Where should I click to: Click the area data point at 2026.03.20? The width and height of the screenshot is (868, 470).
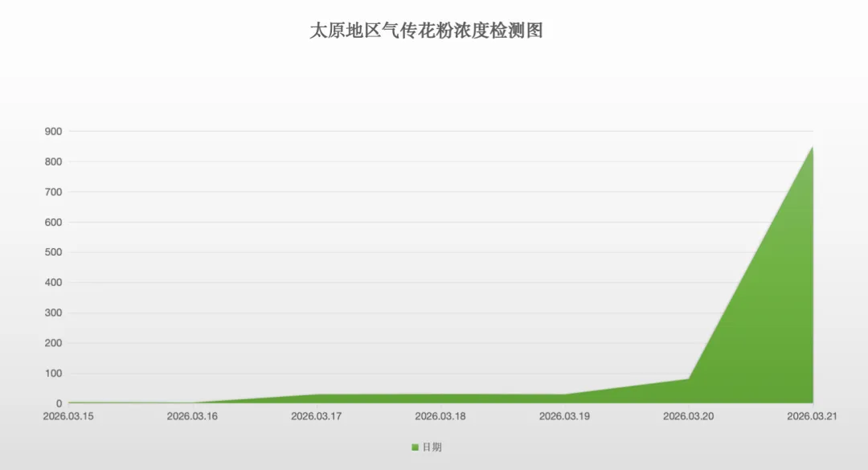click(689, 378)
